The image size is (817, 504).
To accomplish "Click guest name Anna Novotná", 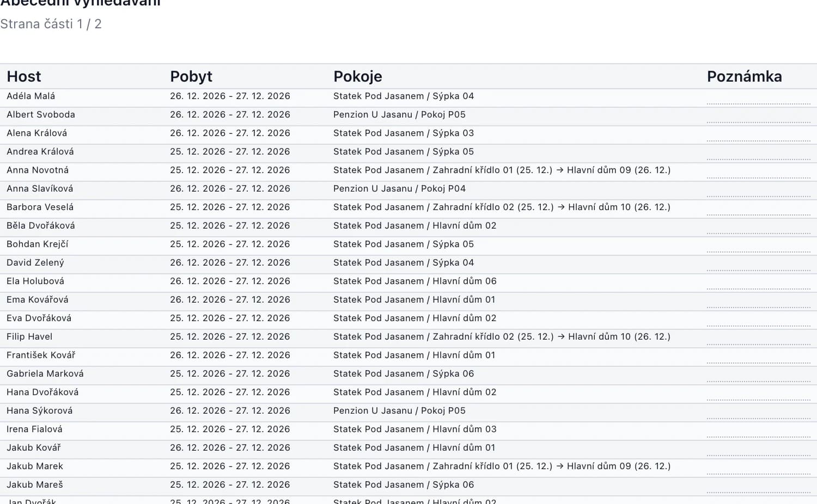I will (38, 170).
